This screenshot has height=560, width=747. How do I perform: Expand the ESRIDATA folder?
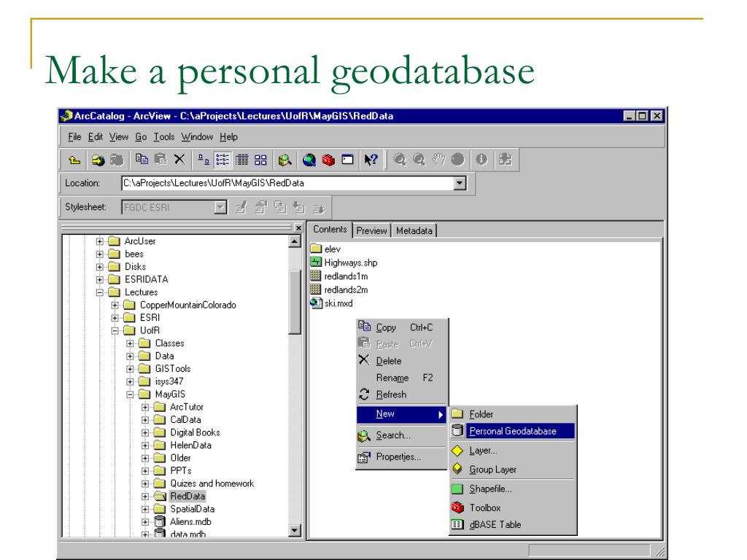pyautogui.click(x=99, y=279)
